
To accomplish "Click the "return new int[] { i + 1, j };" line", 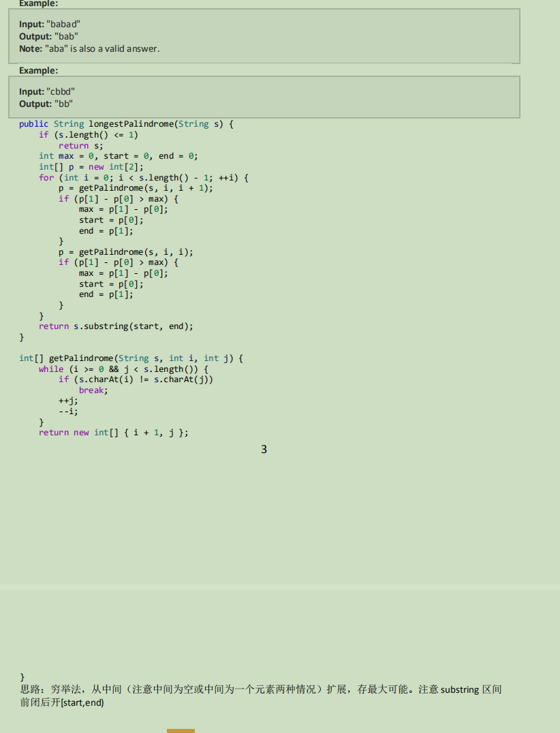I will 114,433.
